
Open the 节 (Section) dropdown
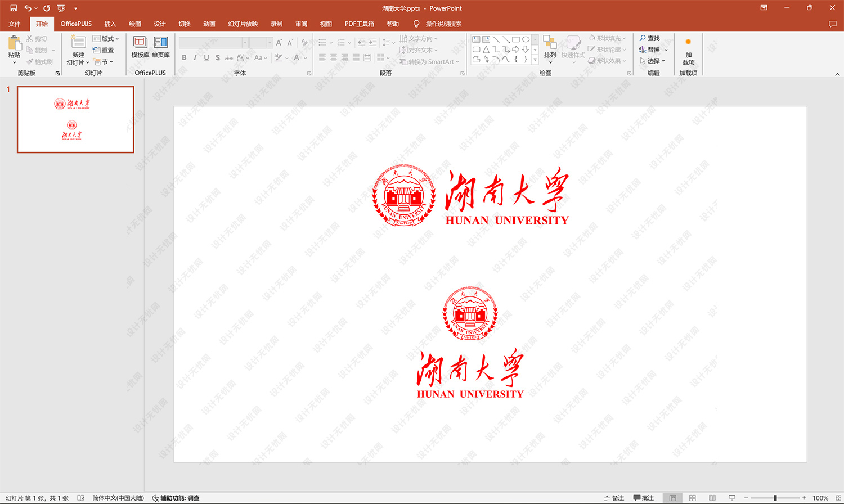coord(104,62)
